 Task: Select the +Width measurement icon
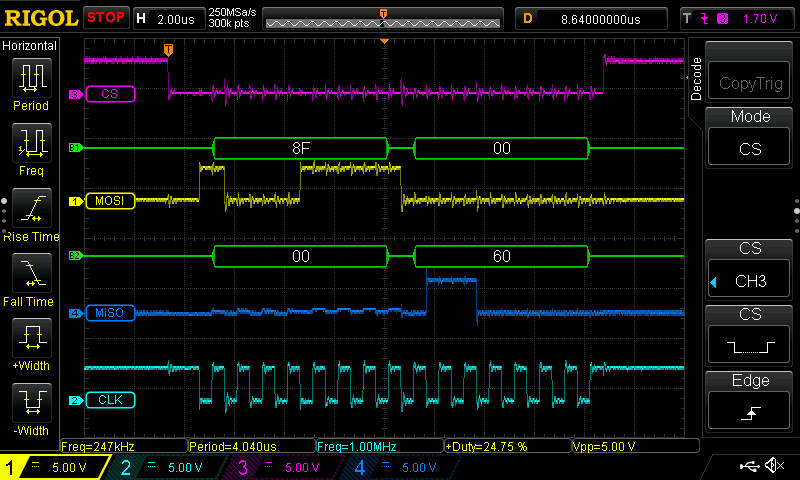click(32, 337)
